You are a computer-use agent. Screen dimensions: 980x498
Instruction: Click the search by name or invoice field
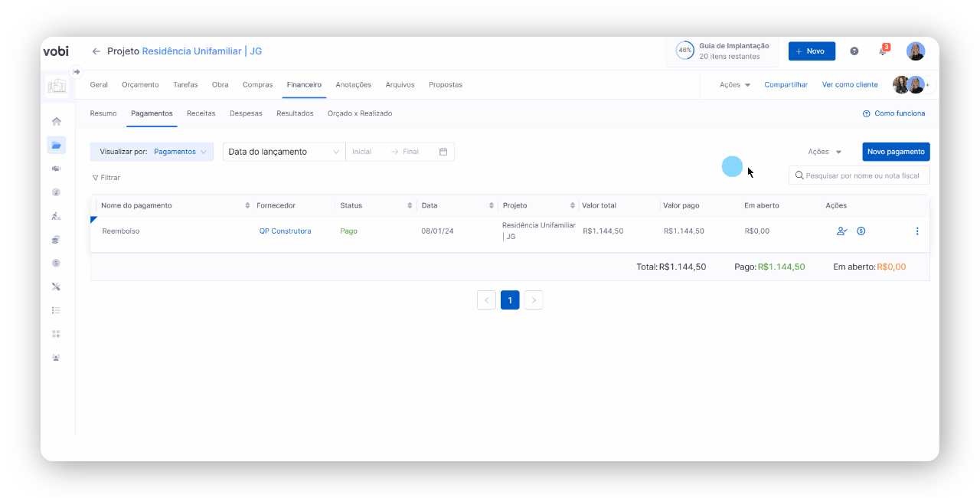859,175
